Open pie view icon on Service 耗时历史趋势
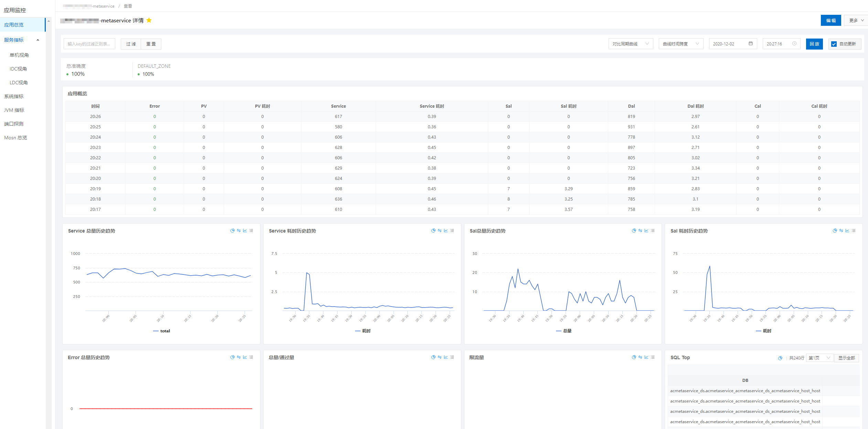The height and width of the screenshot is (429, 868). point(433,231)
